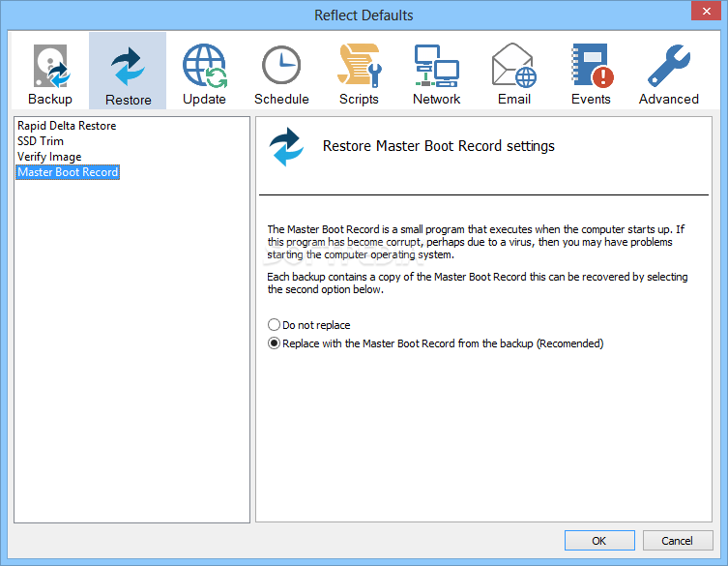
Task: Open the Schedule settings category
Action: click(x=281, y=71)
